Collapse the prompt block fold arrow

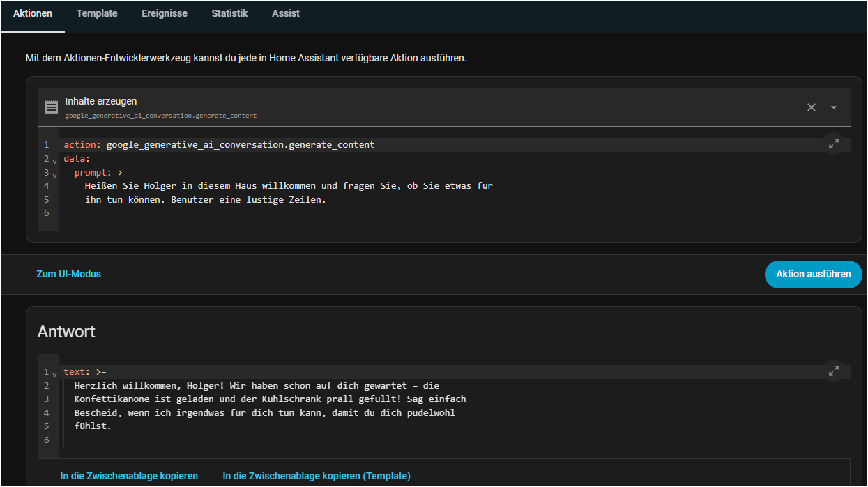[x=55, y=174]
